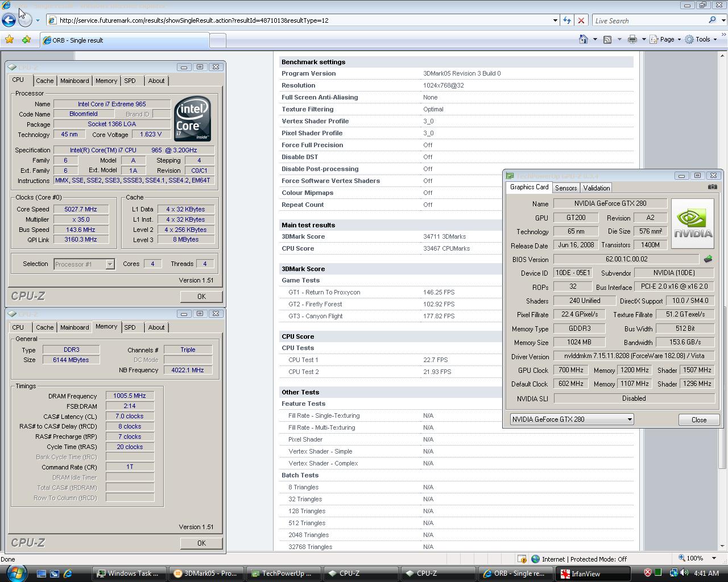Click the Stop loading icon
Screen dimensions: 728x582
tap(581, 20)
